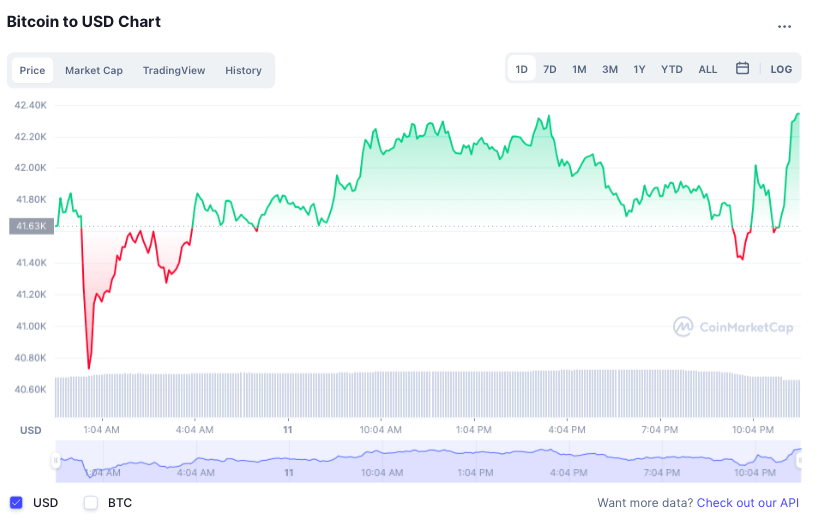The height and width of the screenshot is (530, 821).
Task: Toggle the USD checkbox
Action: click(x=16, y=503)
